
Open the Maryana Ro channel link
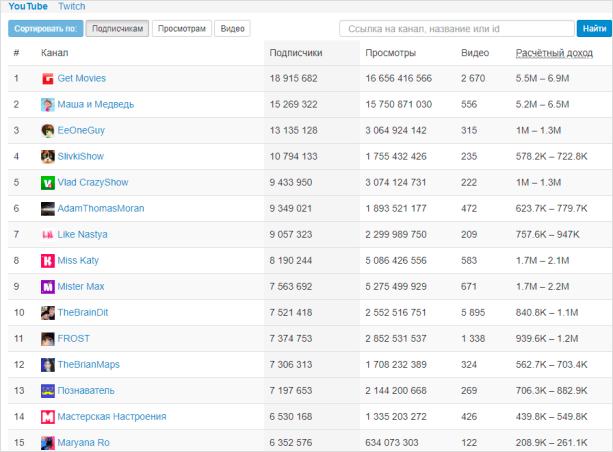coord(83,442)
